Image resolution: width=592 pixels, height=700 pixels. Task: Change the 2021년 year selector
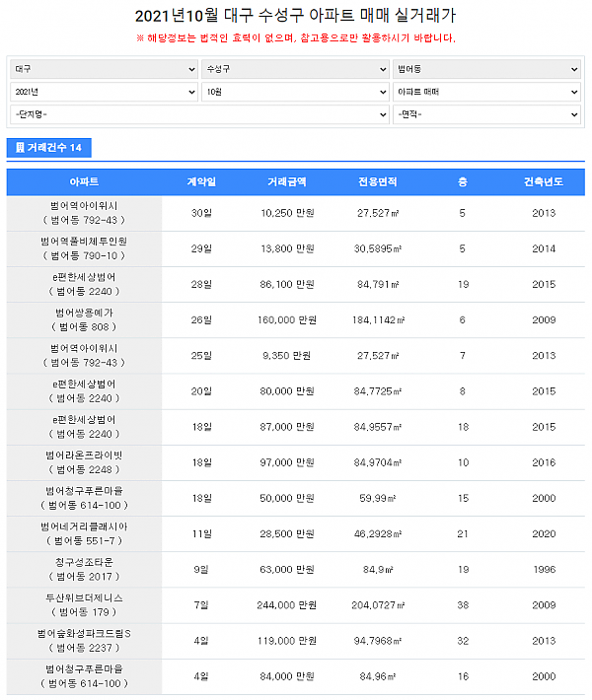pos(104,92)
